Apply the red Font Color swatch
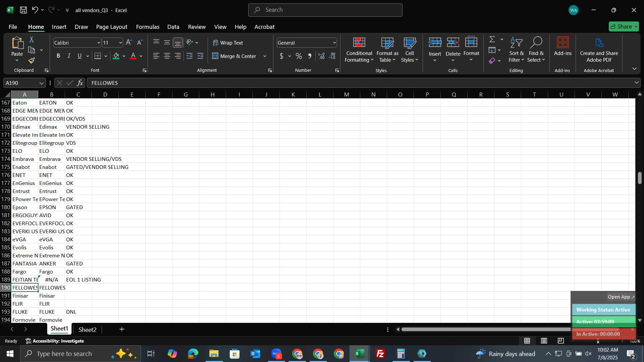 (x=133, y=56)
